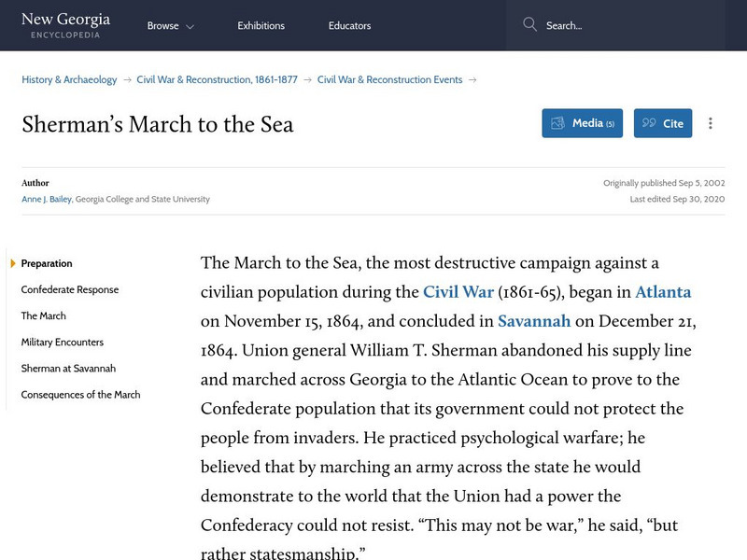Open the Educators menu item
The image size is (747, 560).
349,26
